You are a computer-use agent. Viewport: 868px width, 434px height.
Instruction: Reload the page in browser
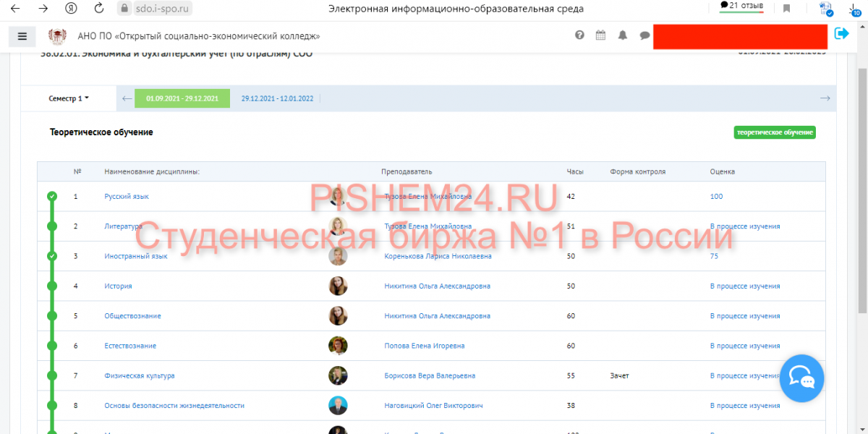99,9
